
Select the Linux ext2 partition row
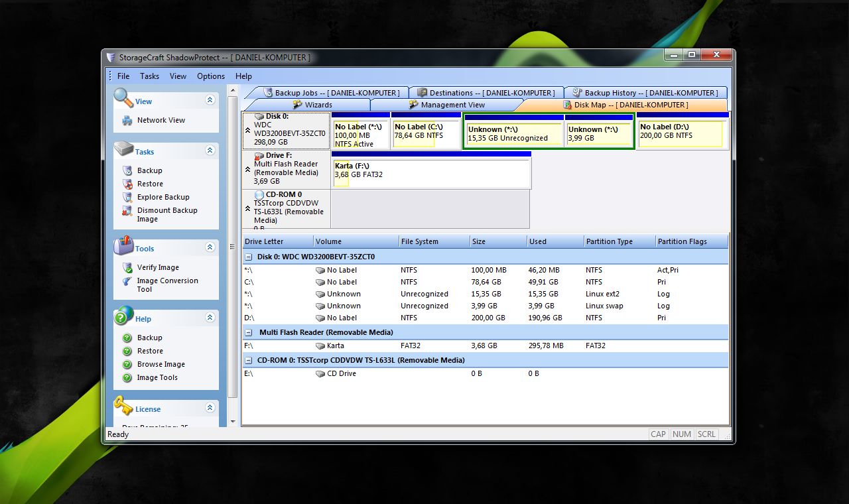486,294
